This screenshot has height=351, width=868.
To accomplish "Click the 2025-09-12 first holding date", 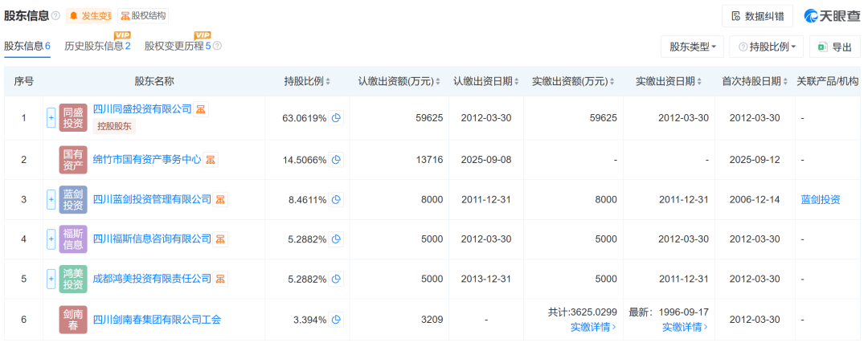I will [755, 160].
